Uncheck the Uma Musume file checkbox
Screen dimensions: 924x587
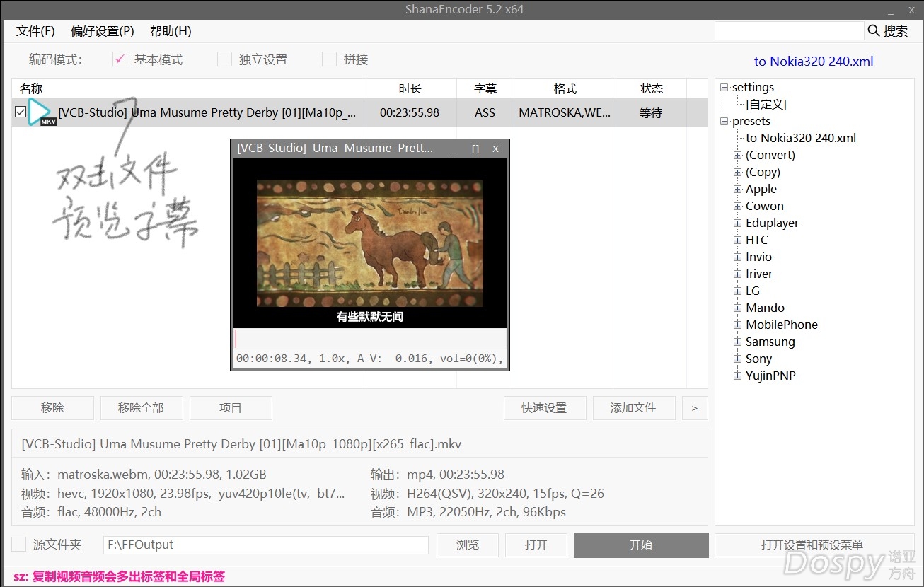click(21, 112)
